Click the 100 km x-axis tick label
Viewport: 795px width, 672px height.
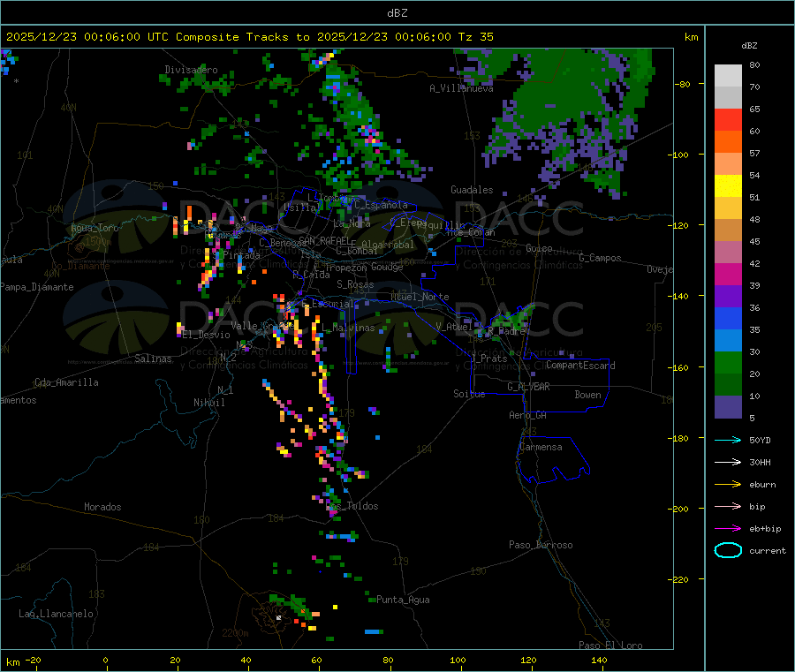coord(458,660)
